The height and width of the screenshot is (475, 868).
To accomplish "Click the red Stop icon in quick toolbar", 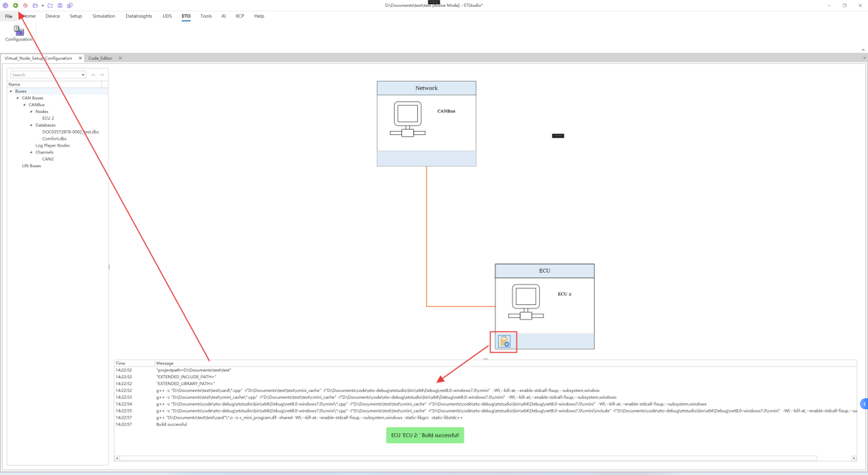I will click(25, 5).
